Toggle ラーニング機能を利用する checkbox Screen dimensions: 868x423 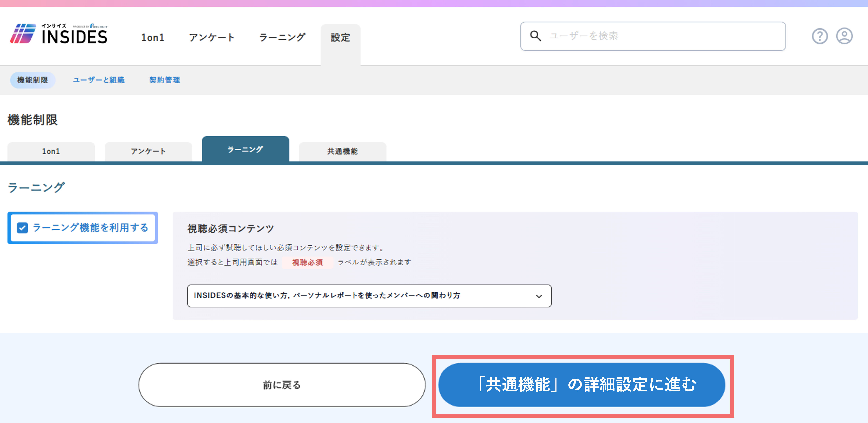22,228
